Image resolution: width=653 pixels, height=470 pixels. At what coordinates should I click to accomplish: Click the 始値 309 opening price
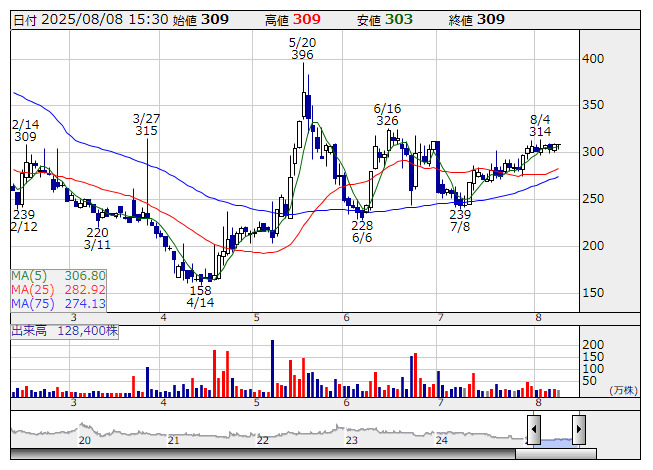(x=200, y=20)
